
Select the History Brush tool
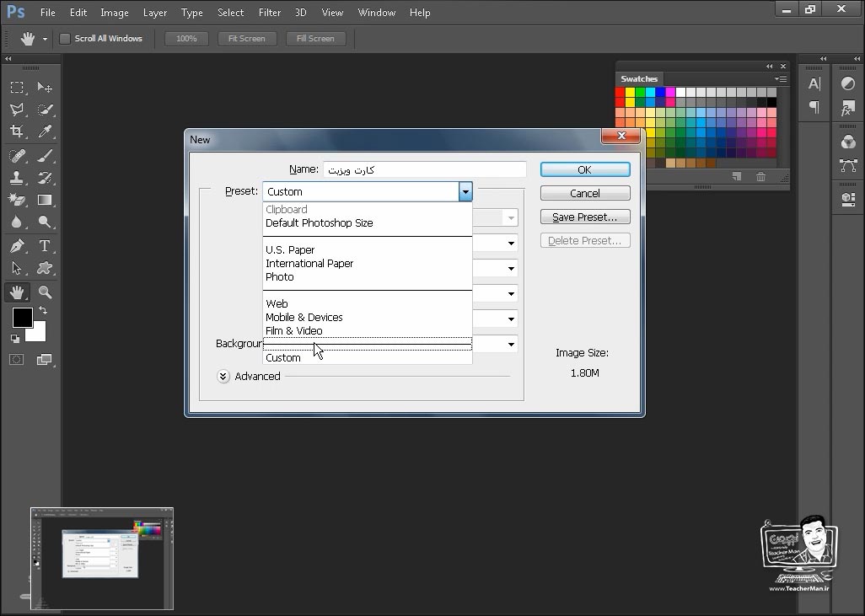45,178
